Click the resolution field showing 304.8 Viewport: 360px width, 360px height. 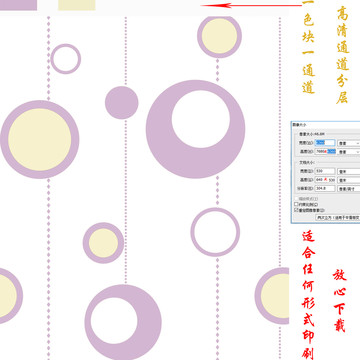point(325,189)
